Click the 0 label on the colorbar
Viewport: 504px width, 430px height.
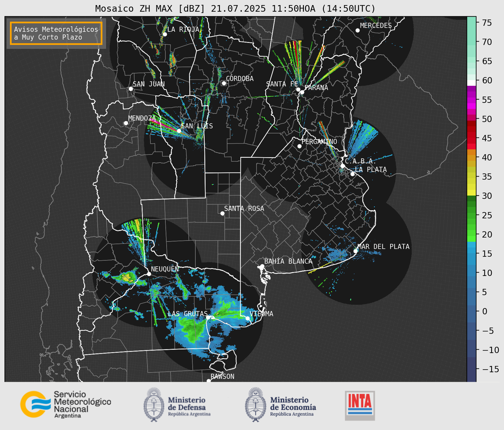(484, 311)
